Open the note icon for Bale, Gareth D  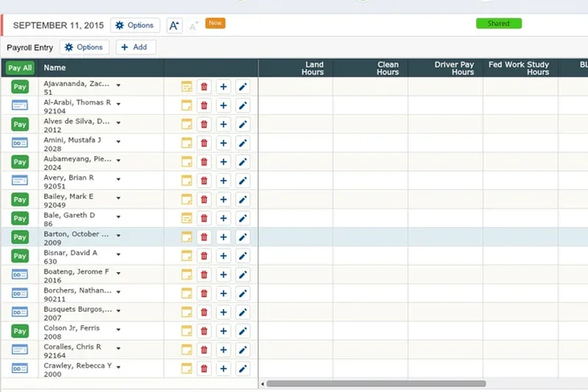pyautogui.click(x=187, y=218)
